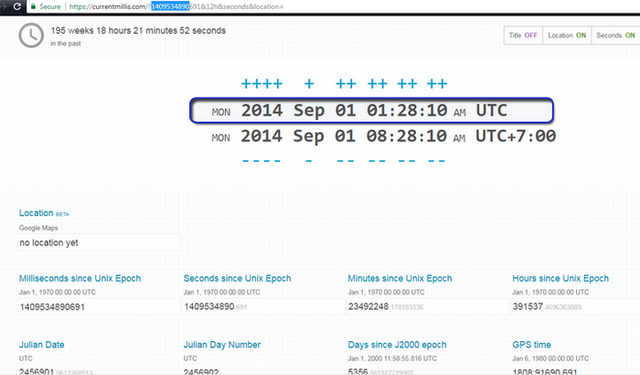Click the clock icon beside the elapsed time
The image size is (640, 375).
[31, 36]
